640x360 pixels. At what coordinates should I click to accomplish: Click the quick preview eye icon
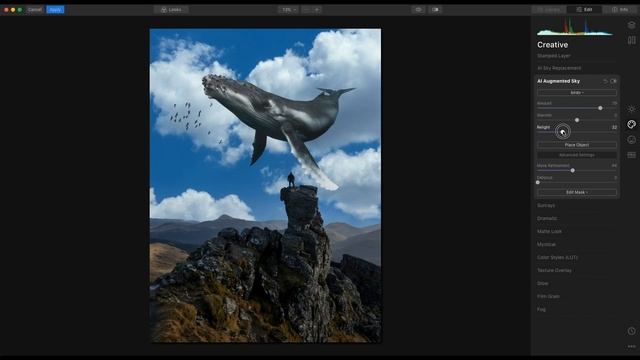[418, 9]
